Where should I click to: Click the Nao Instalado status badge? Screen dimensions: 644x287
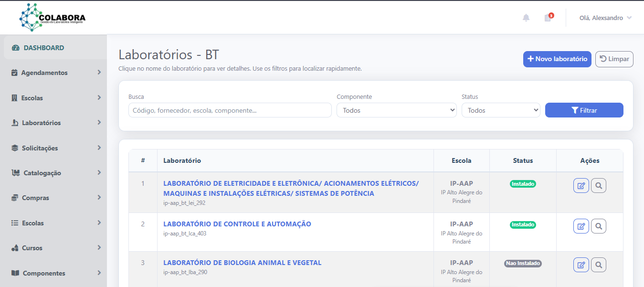tap(523, 263)
